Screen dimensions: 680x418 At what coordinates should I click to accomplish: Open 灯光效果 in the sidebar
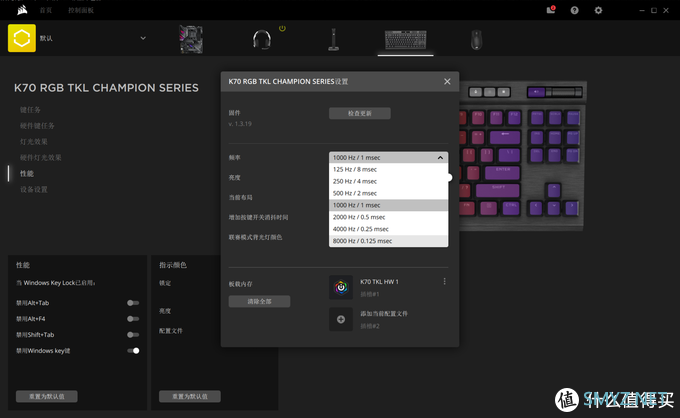pyautogui.click(x=34, y=142)
